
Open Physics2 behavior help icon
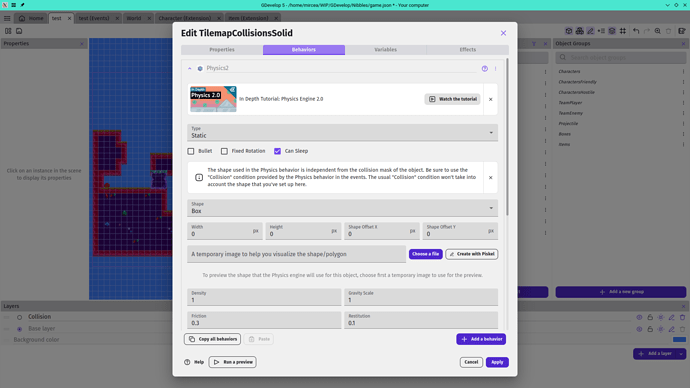point(484,69)
